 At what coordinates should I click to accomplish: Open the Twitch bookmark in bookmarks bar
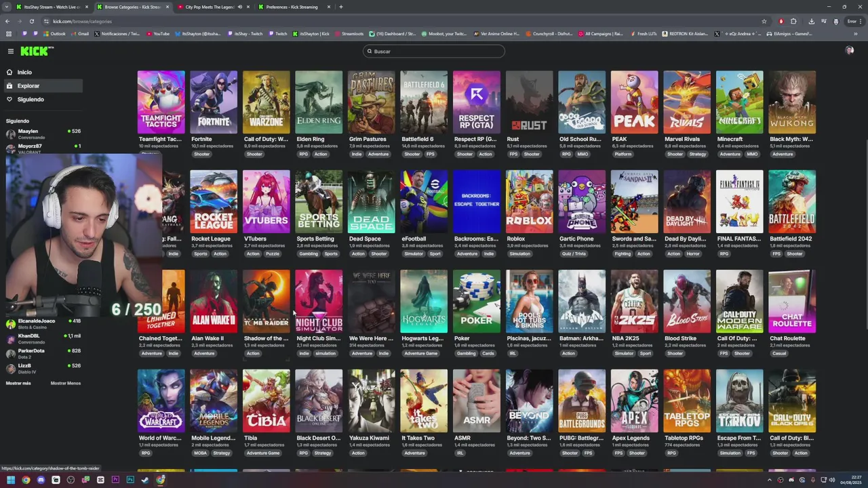[x=277, y=33]
